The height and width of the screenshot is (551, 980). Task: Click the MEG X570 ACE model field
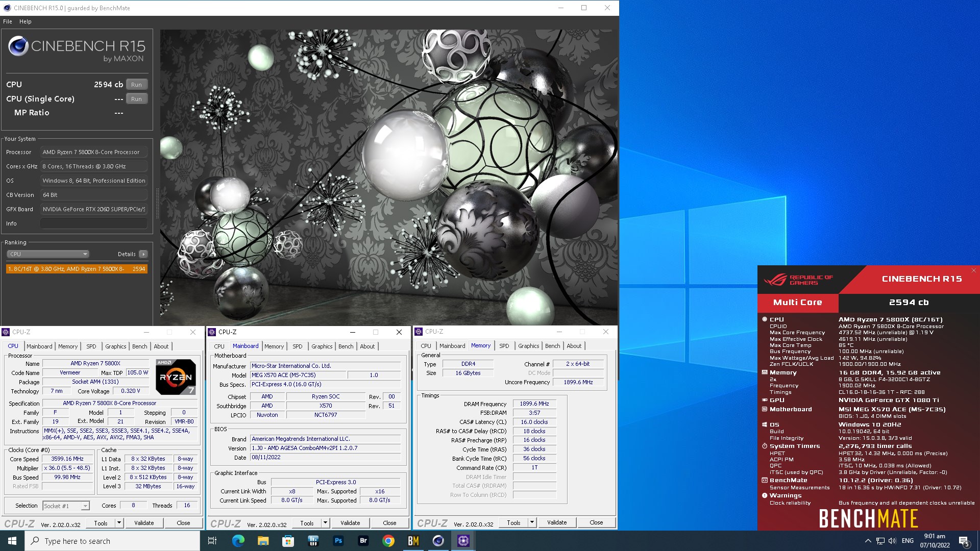pyautogui.click(x=298, y=375)
